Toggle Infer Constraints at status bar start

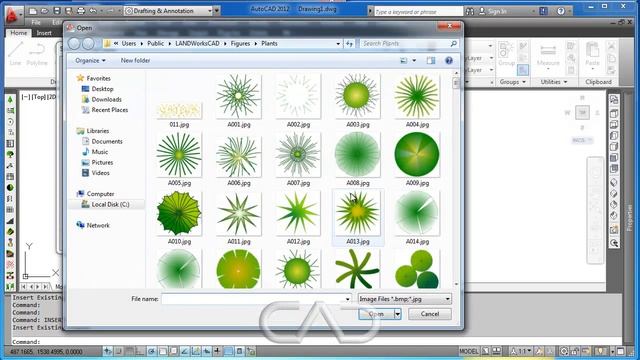coord(107,351)
